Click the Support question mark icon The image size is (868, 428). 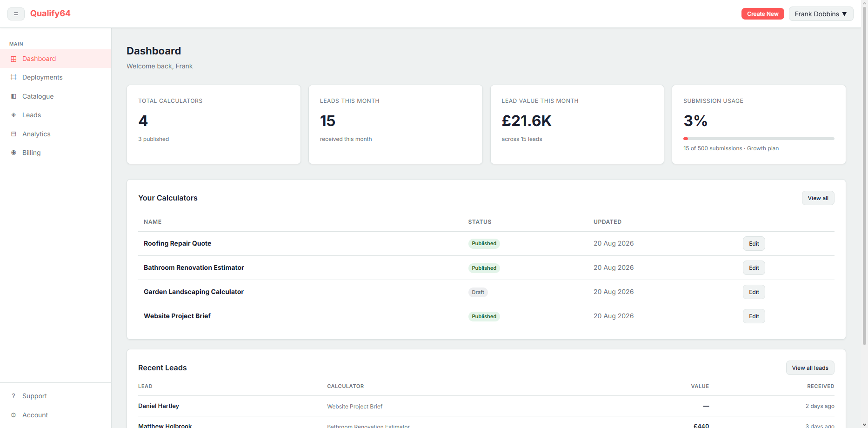(x=13, y=396)
